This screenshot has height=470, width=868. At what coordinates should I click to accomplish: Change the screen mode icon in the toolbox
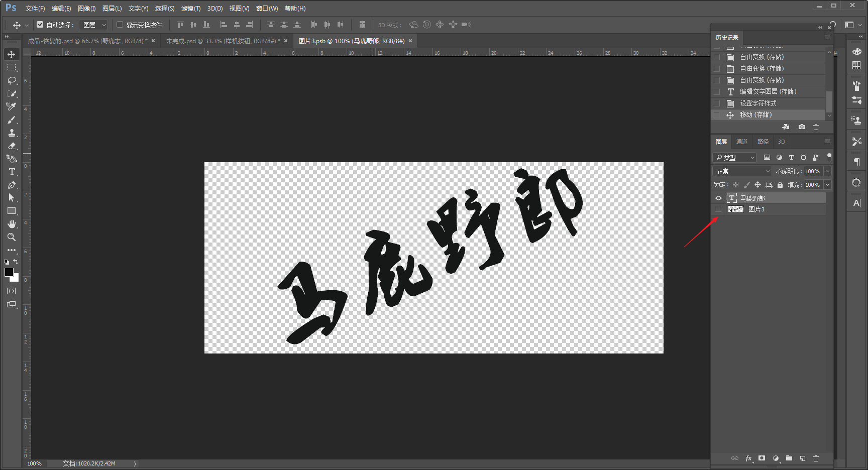(12, 304)
